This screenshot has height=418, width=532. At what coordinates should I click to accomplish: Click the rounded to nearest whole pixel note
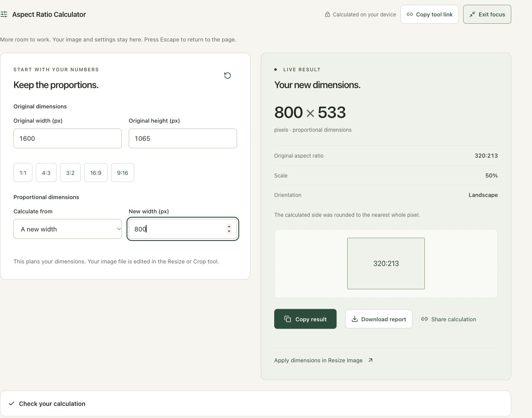(347, 215)
